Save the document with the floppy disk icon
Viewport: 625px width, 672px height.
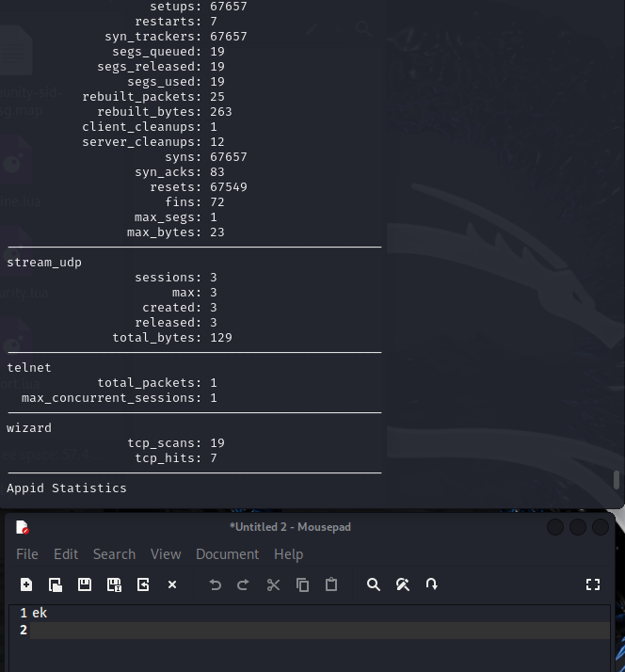click(x=85, y=584)
